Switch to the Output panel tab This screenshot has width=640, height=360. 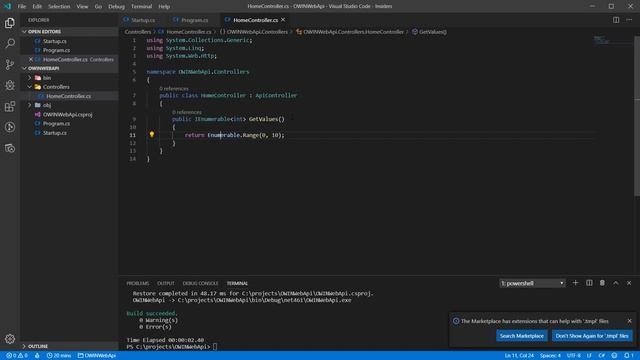[x=166, y=283]
